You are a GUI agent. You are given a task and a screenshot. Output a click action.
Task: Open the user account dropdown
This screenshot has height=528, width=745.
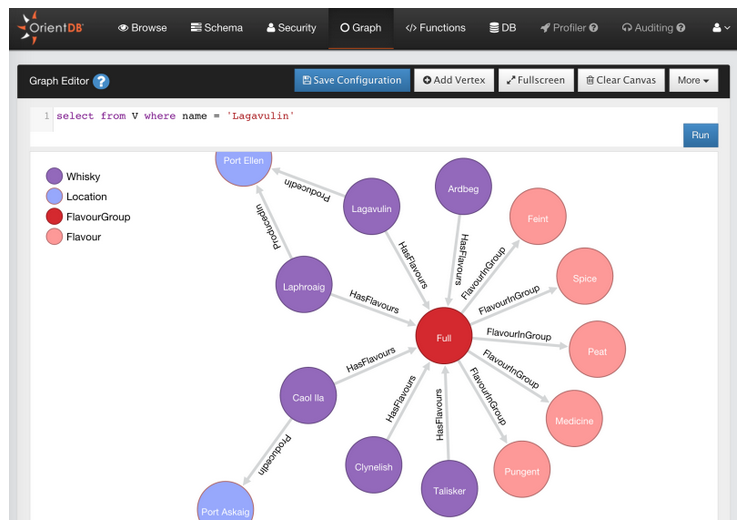click(721, 28)
